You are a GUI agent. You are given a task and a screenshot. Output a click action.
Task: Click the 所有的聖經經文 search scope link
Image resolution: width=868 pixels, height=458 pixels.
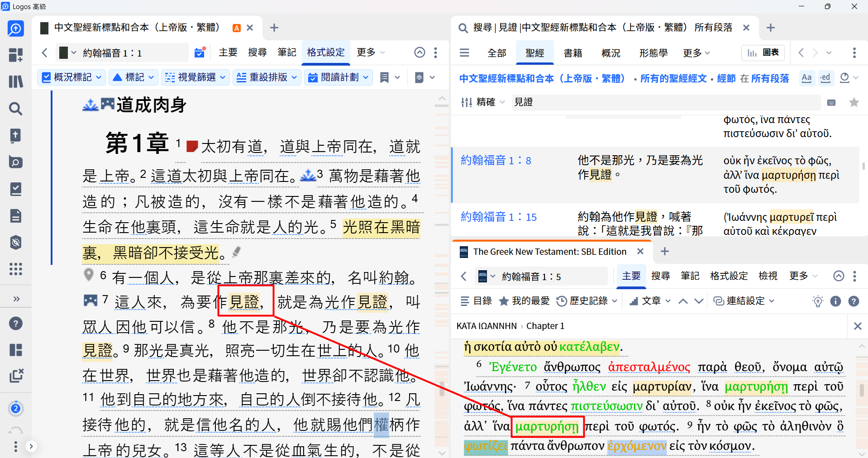pyautogui.click(x=673, y=78)
